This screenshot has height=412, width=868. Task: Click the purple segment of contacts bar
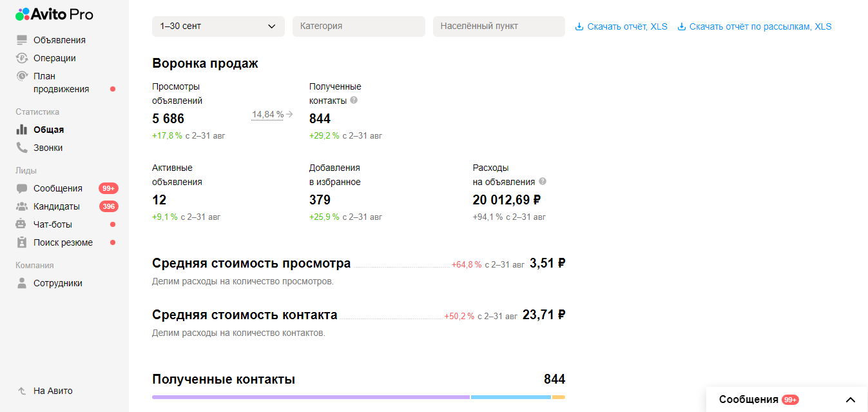click(x=311, y=397)
